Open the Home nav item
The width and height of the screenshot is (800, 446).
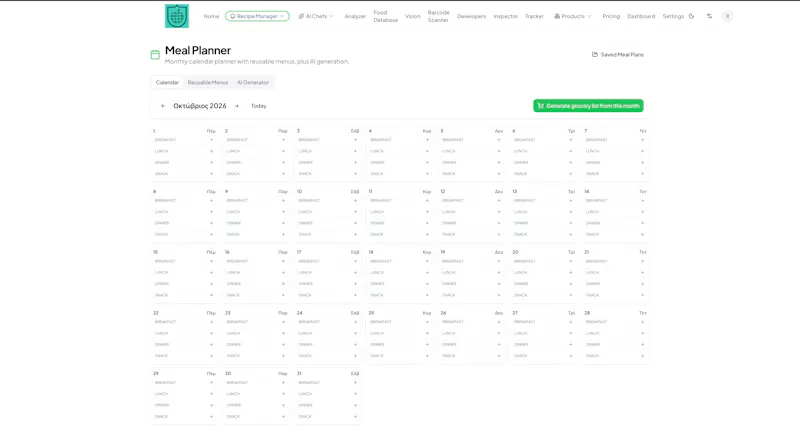pos(211,16)
